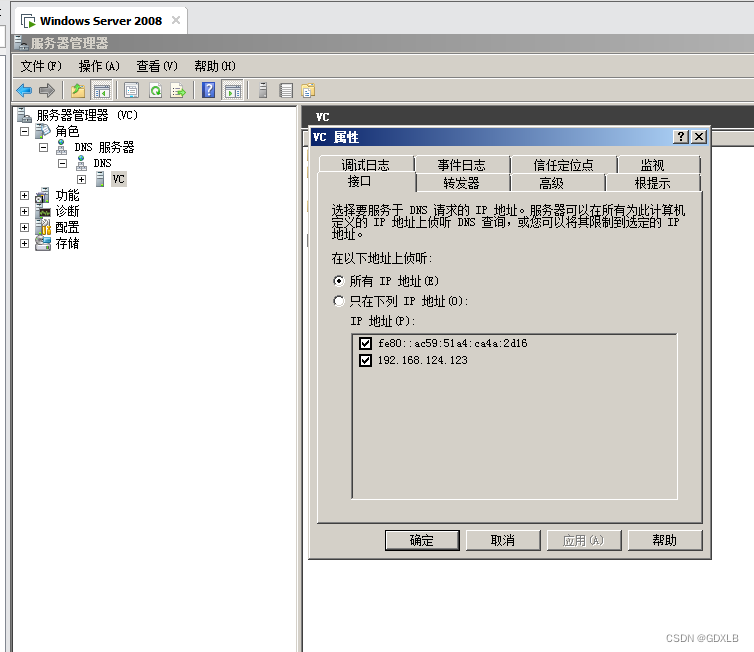Collapse the DNS 服务器 tree node
The image size is (754, 652).
[44, 147]
